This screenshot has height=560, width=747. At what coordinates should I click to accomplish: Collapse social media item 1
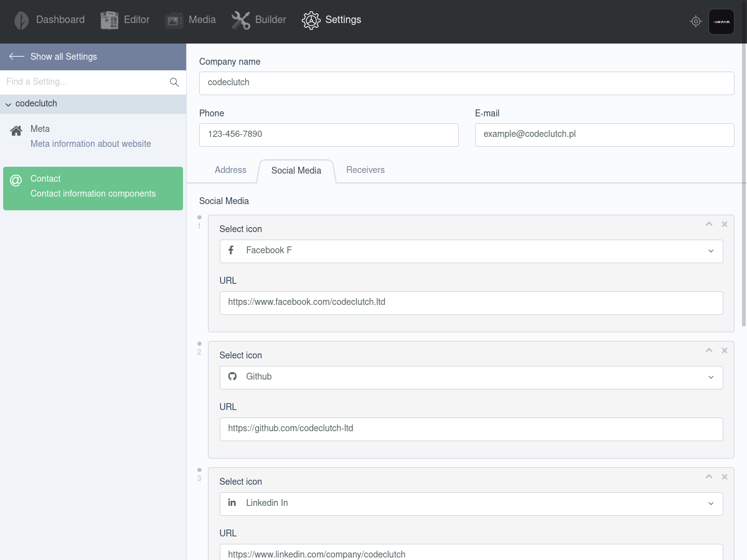click(x=709, y=224)
